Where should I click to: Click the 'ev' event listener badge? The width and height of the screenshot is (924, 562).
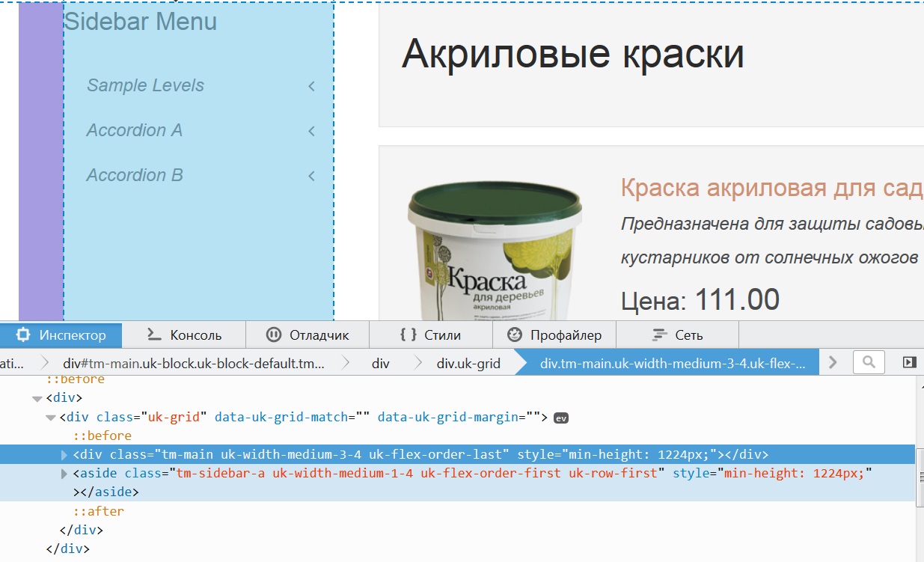561,418
